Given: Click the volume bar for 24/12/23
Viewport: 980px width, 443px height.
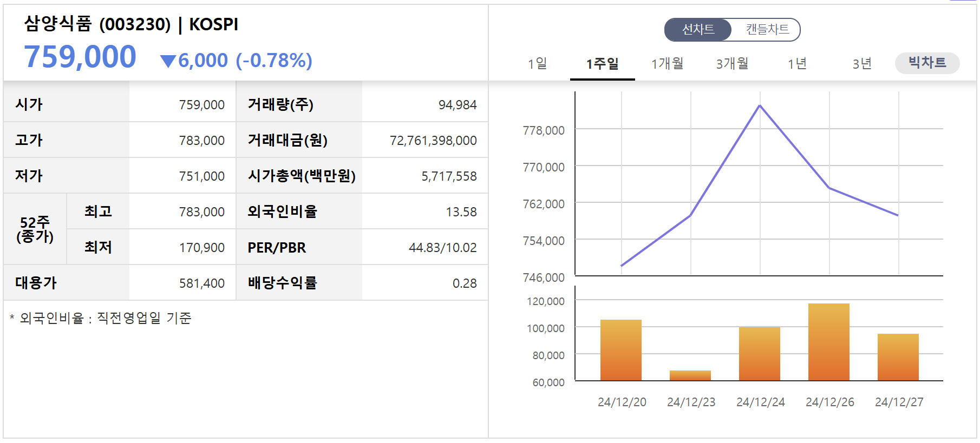Looking at the screenshot, I should click(x=690, y=375).
